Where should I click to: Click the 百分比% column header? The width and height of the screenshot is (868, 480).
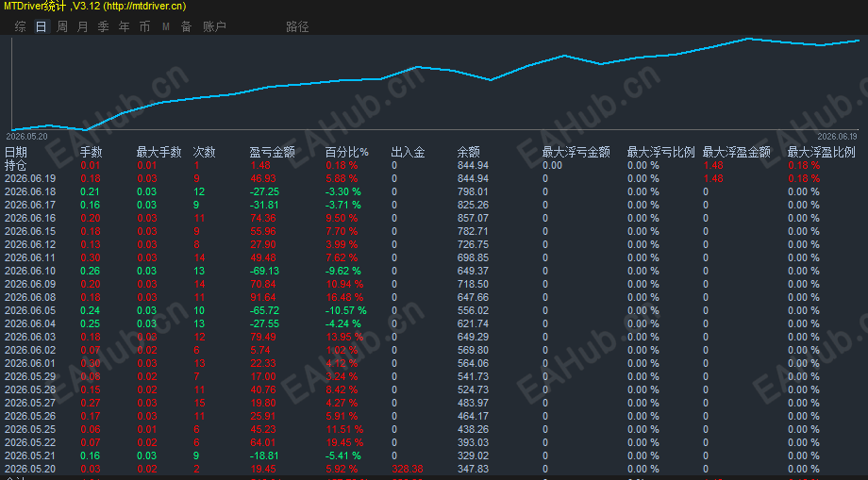click(x=347, y=152)
